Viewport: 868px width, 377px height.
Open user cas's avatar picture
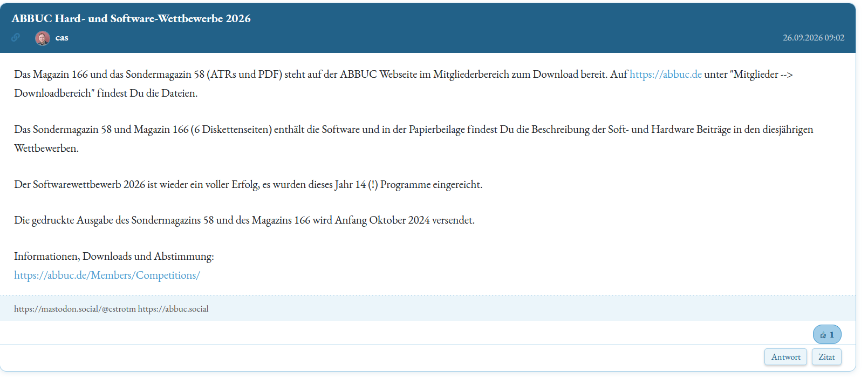(43, 38)
